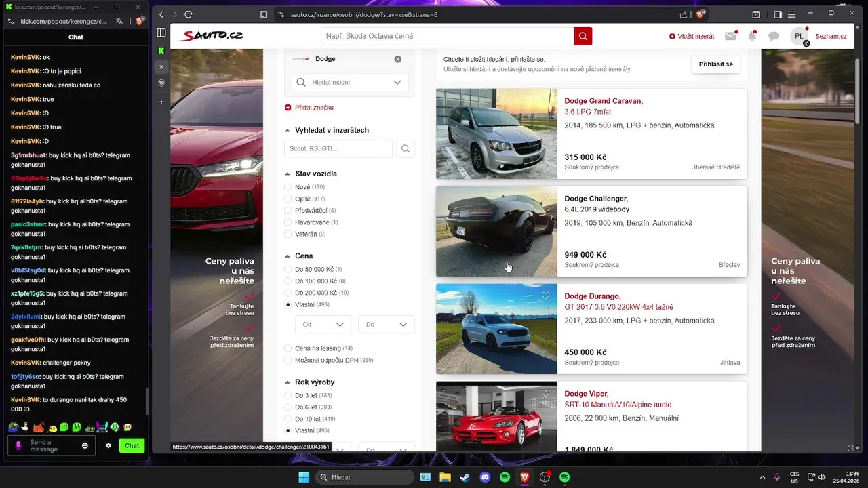
Task: Open Brave Shields icon in the Sauto address bar
Action: pos(702,14)
